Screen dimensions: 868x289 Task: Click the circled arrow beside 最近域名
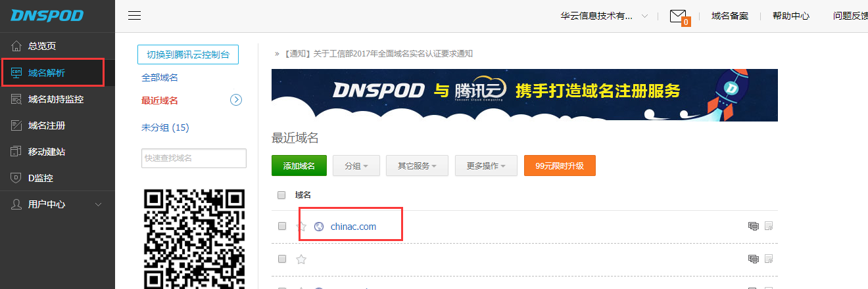[236, 100]
